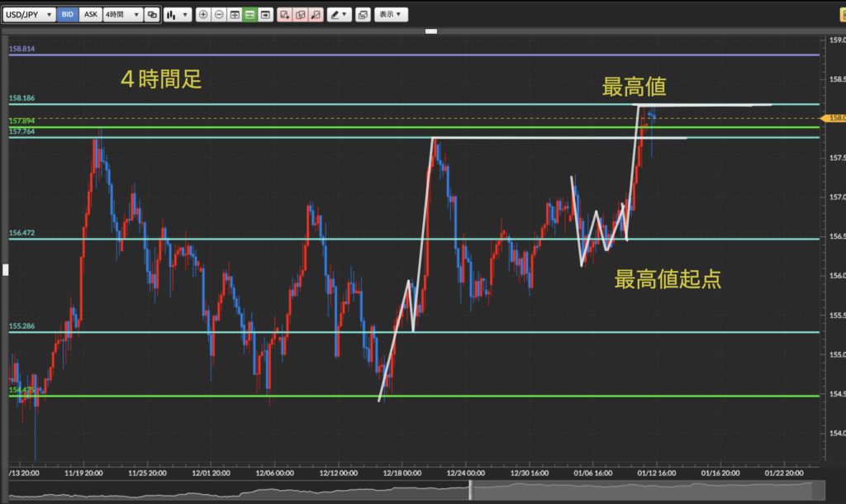This screenshot has width=846, height=504.
Task: Zoom in with the plus icon
Action: tap(204, 15)
